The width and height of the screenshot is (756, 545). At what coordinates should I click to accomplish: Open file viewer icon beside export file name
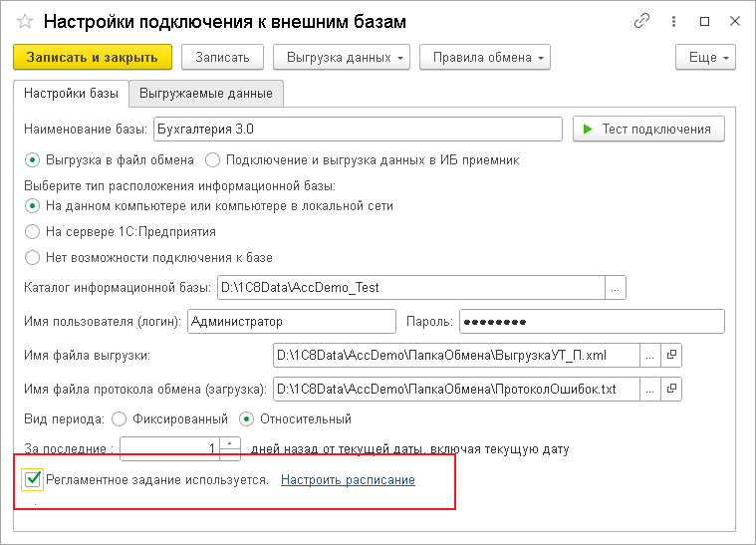pyautogui.click(x=671, y=354)
